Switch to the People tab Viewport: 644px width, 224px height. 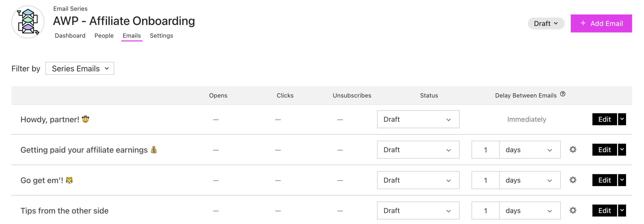104,35
